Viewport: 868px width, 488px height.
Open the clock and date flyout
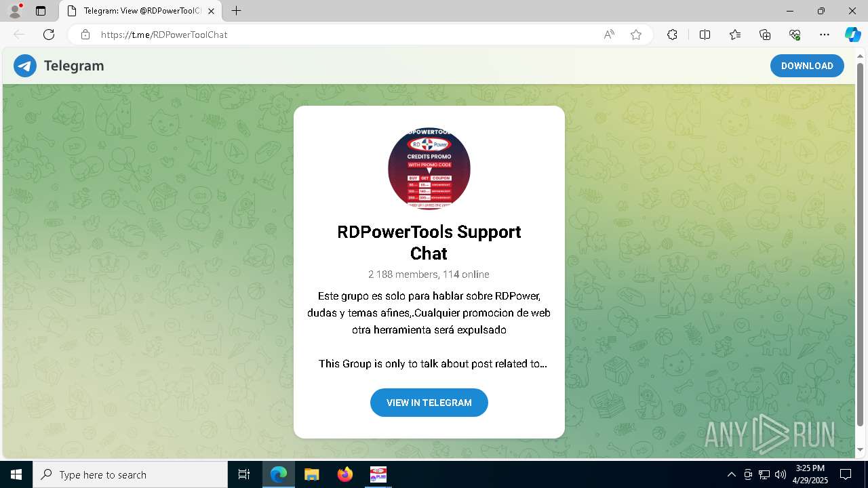tap(810, 474)
